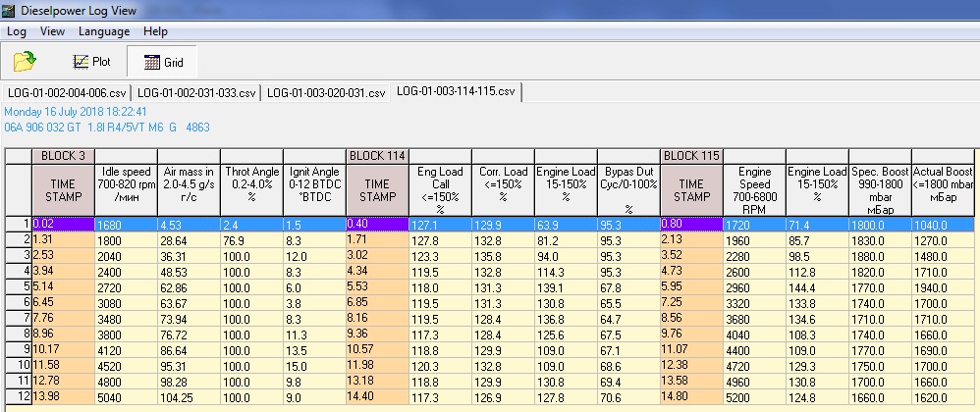980x412 pixels.
Task: Open the View menu
Action: [x=52, y=31]
